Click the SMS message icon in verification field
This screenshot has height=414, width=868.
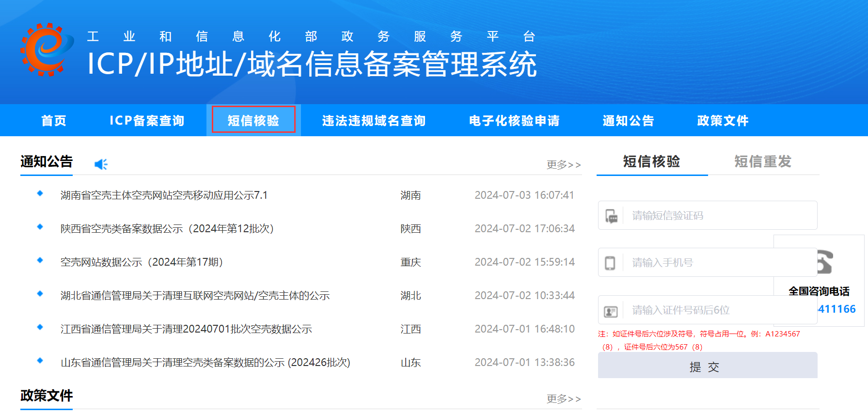pyautogui.click(x=612, y=216)
